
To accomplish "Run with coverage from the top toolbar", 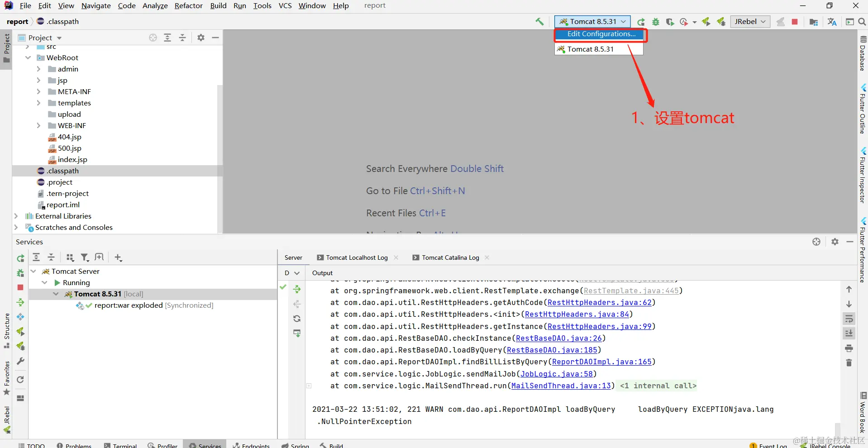I will [x=670, y=22].
